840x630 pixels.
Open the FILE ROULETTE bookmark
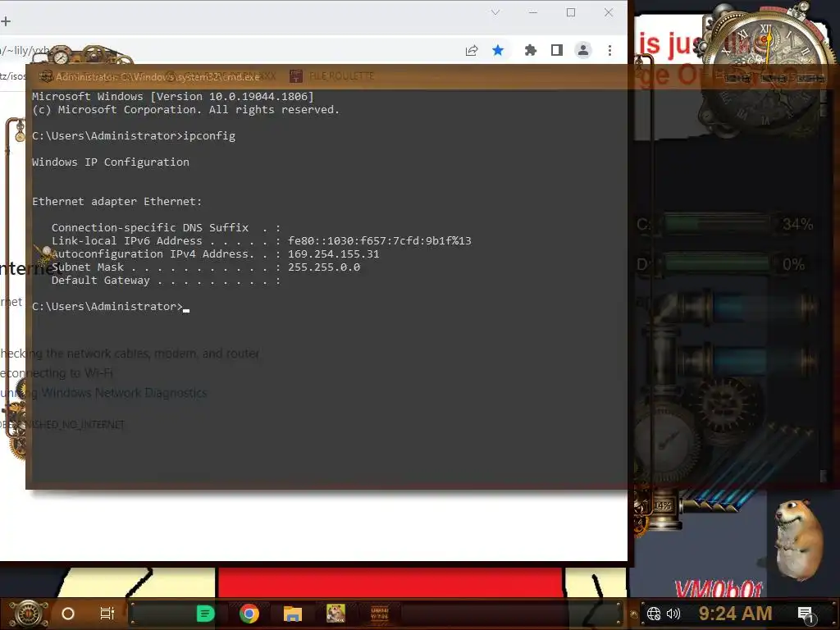(332, 76)
